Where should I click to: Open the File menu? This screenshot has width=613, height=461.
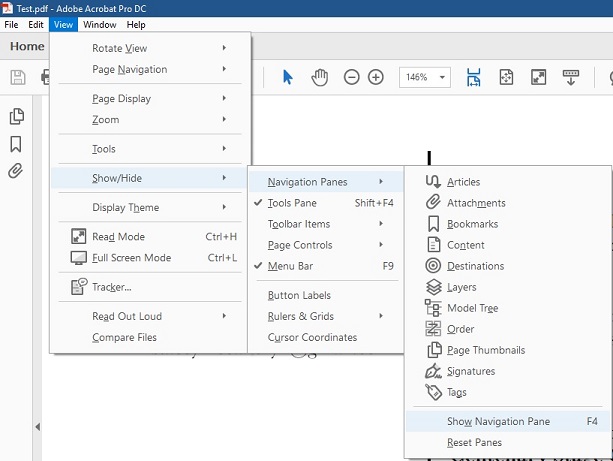11,25
